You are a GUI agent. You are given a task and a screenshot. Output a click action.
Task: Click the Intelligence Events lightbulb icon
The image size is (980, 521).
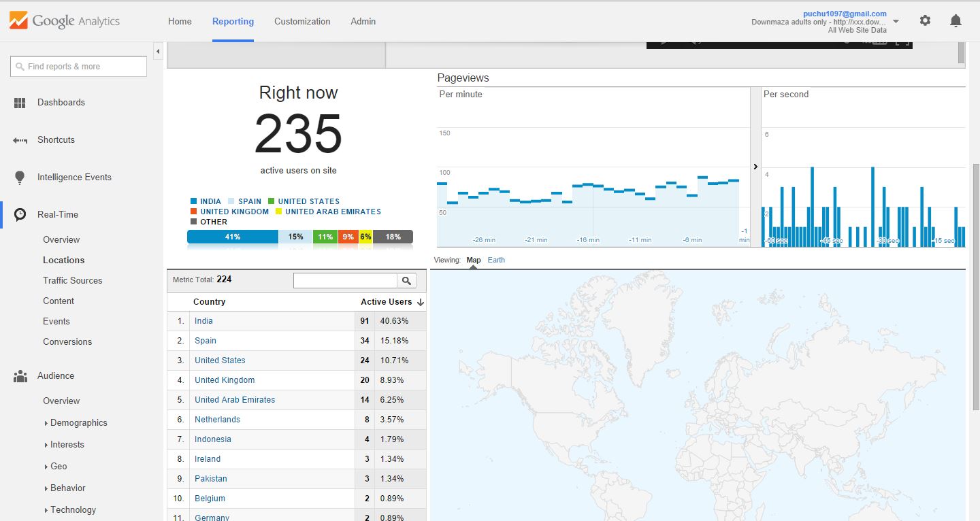[20, 178]
